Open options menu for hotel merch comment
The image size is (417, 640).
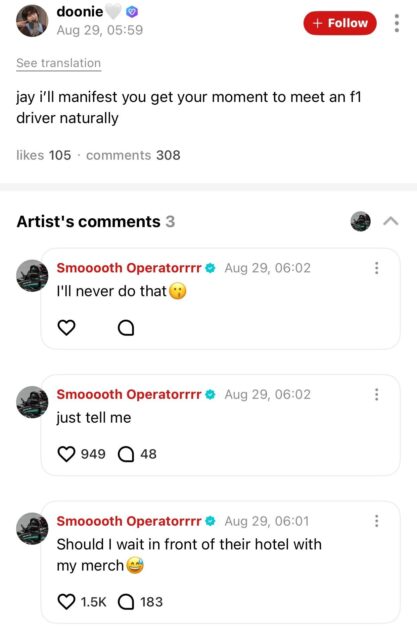coord(377,521)
